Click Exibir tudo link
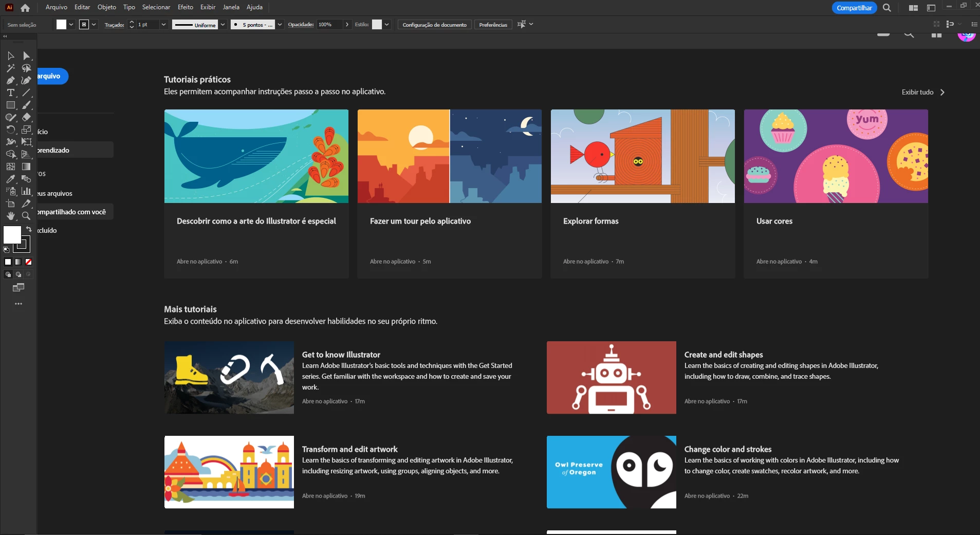 pos(922,92)
